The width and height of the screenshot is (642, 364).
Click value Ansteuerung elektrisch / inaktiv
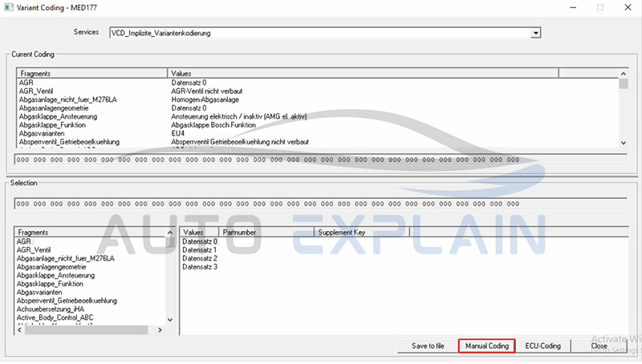(238, 116)
